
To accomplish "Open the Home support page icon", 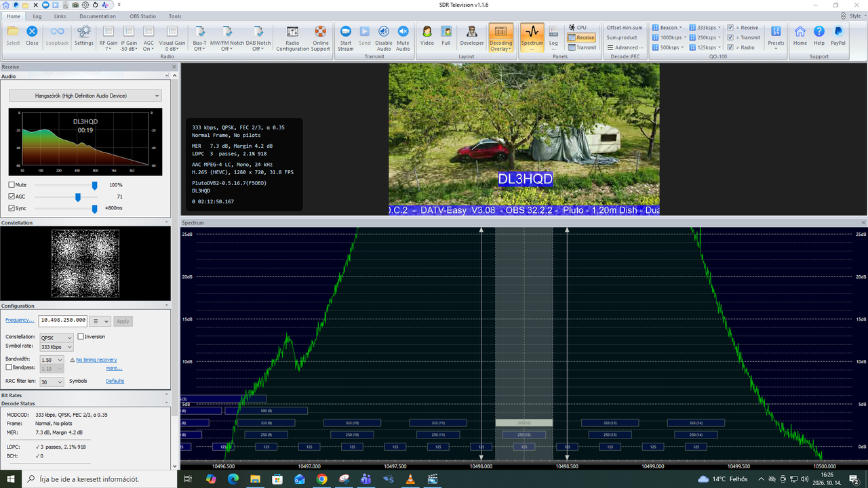I will click(x=800, y=35).
